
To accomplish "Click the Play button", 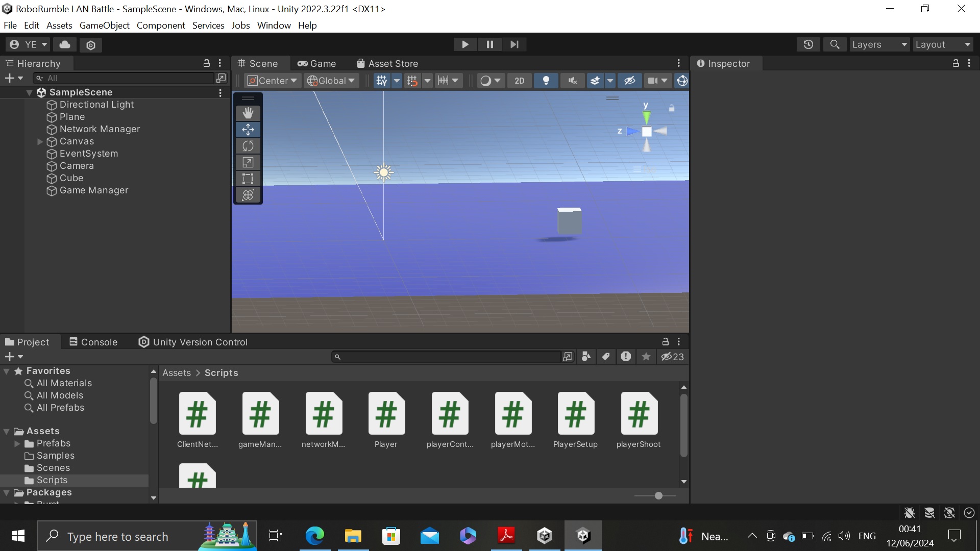I will pyautogui.click(x=465, y=44).
